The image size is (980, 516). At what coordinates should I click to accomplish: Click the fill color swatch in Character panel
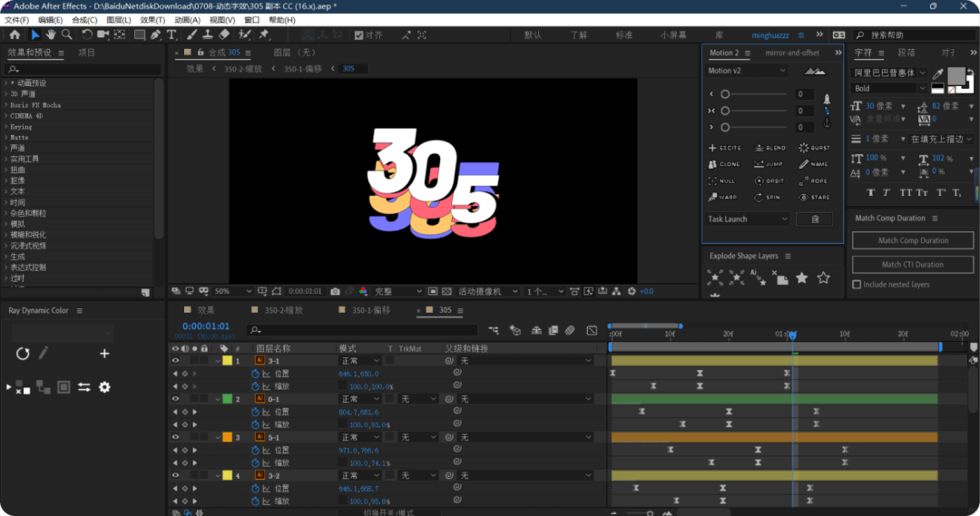point(955,76)
